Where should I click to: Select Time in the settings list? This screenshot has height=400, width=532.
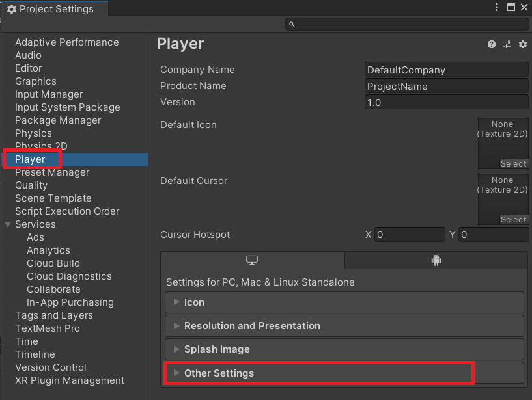27,341
